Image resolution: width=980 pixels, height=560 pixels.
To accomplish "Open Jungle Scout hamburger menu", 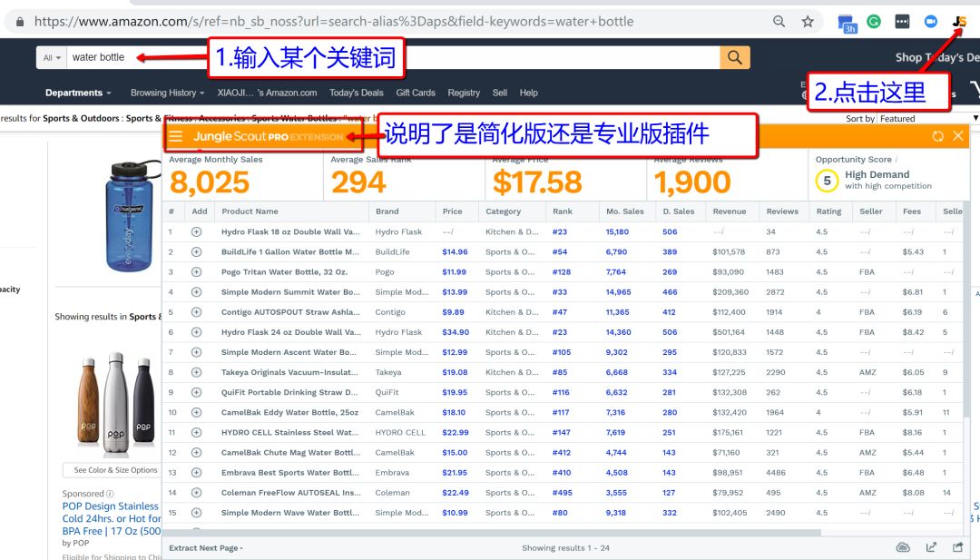I will pos(176,136).
